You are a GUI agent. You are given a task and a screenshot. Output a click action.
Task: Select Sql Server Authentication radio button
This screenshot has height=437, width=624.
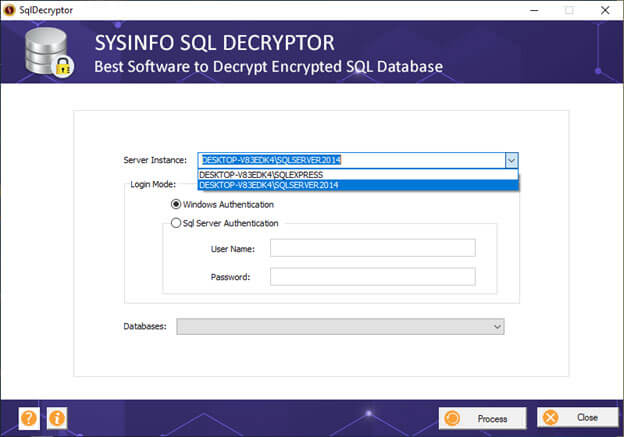tap(176, 223)
